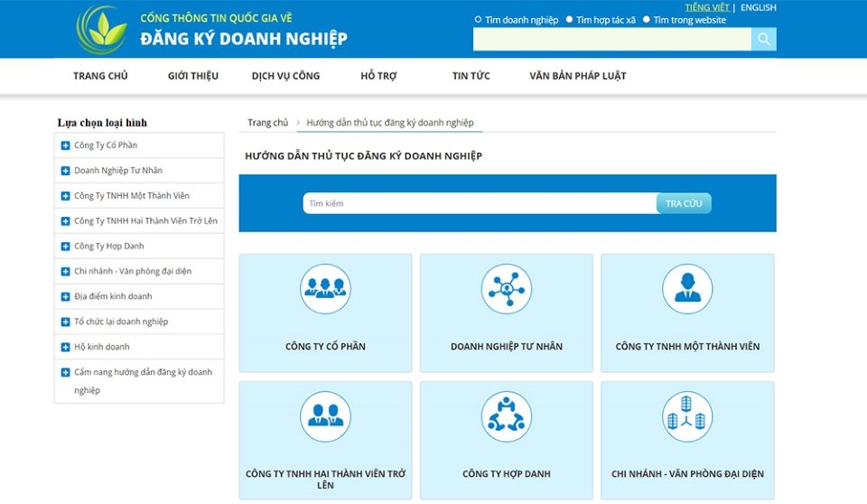Expand plus icon beside Địa điểm kinh doanh

[65, 296]
